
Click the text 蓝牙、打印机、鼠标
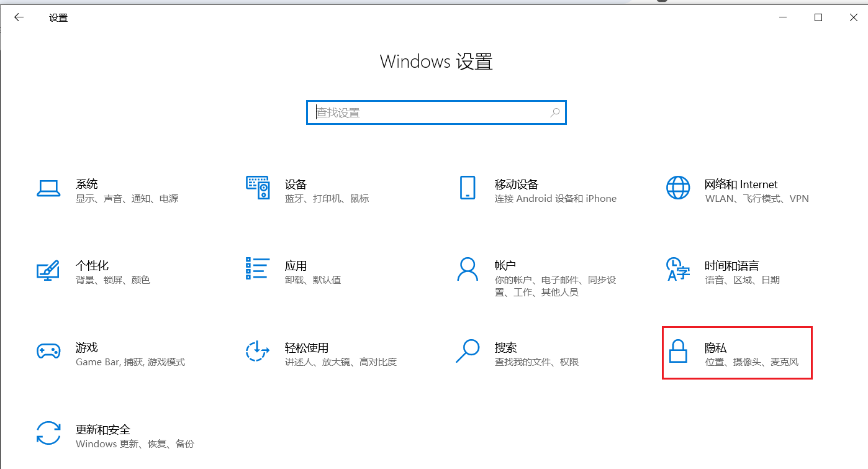(x=327, y=199)
